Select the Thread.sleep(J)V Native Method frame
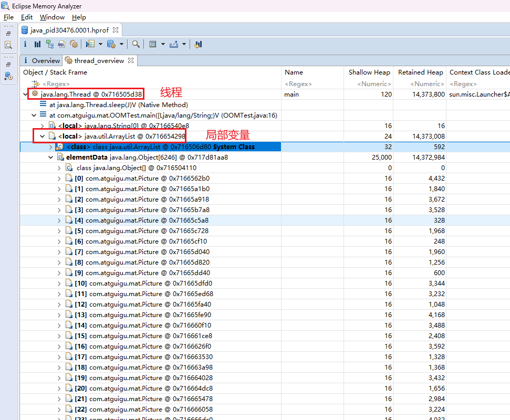The height and width of the screenshot is (420, 510). (118, 104)
